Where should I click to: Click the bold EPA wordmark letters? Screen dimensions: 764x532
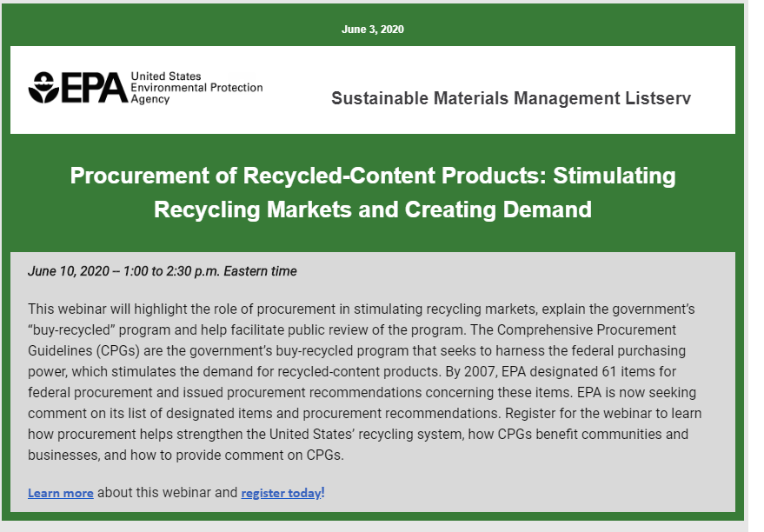[93, 88]
